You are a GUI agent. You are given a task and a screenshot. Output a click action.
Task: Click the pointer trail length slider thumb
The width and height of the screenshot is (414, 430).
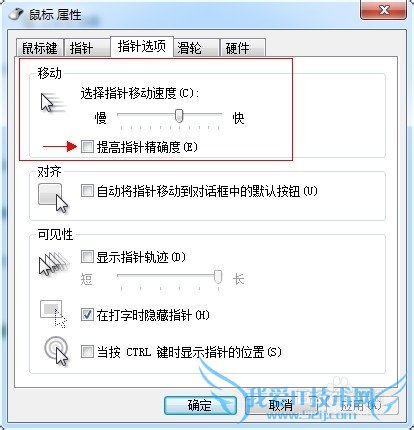tap(218, 277)
